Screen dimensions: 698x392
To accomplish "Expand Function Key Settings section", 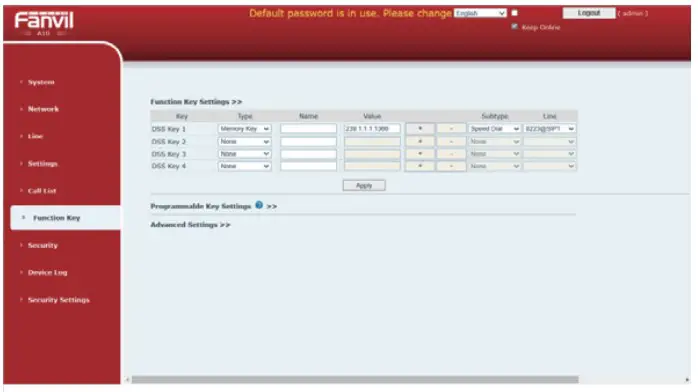I will [196, 102].
